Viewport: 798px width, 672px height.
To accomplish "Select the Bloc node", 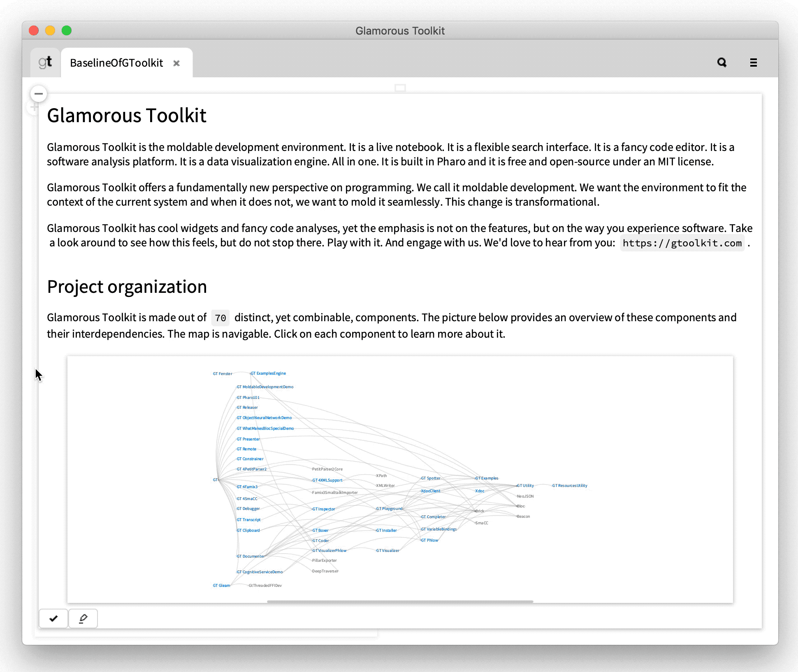I will click(x=521, y=506).
